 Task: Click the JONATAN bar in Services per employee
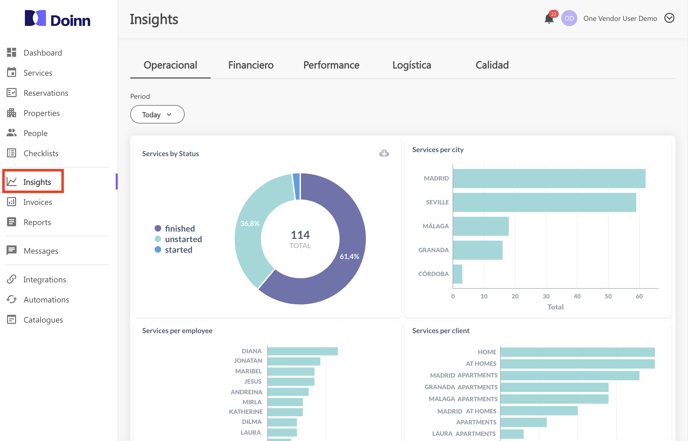coord(294,361)
